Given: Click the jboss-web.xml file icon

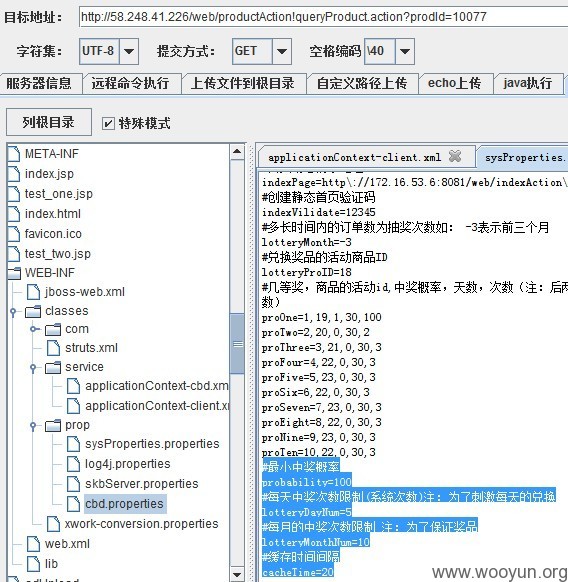Looking at the screenshot, I should pos(33,292).
